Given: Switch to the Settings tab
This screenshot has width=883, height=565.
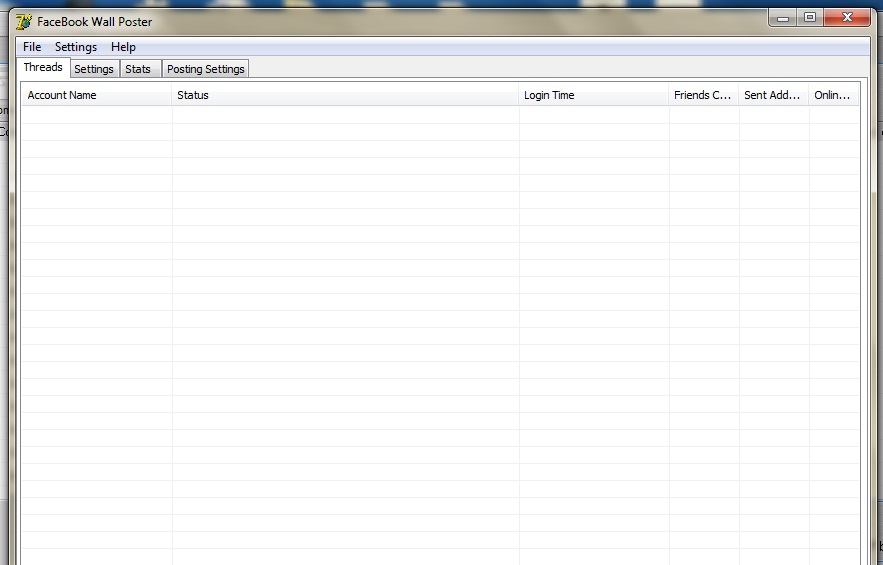Looking at the screenshot, I should tap(94, 69).
